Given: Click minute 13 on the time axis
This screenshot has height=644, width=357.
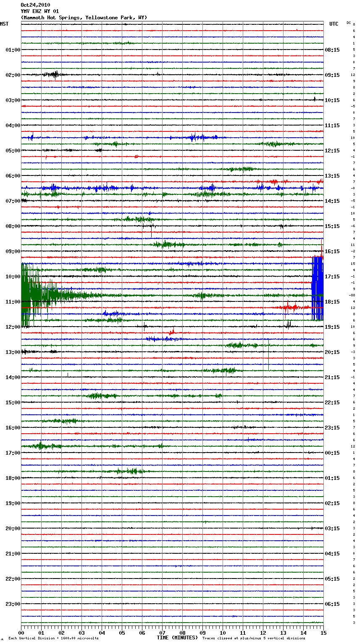Looking at the screenshot, I should tap(283, 633).
